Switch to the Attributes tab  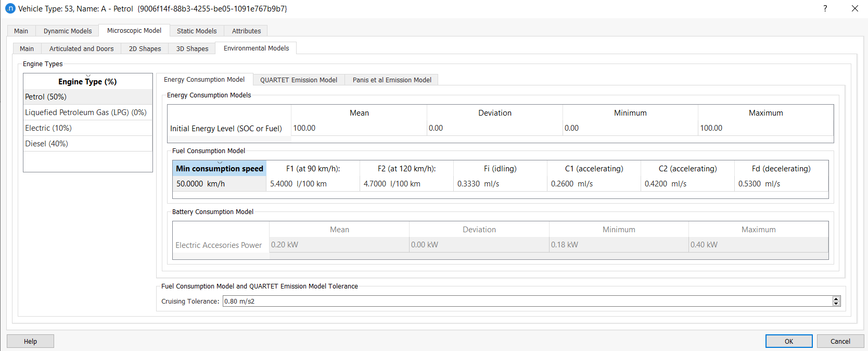point(246,31)
